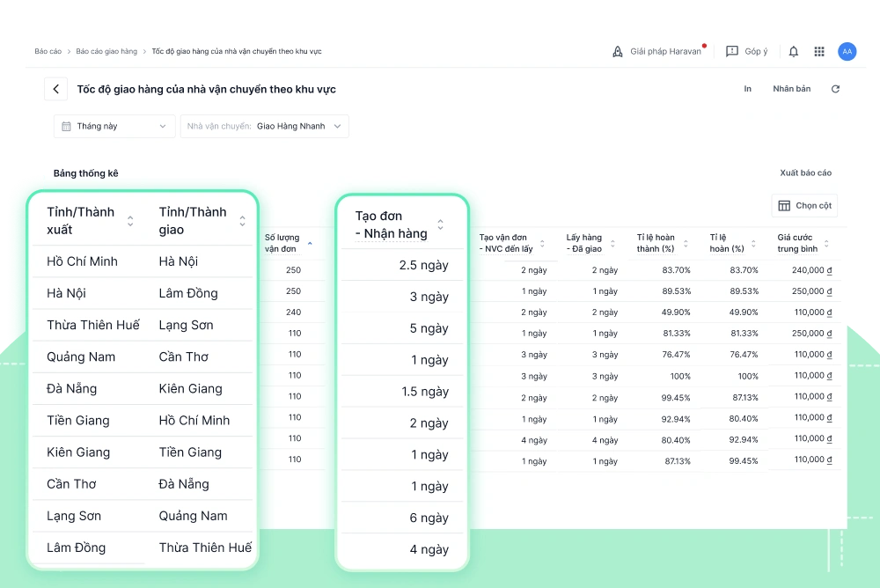This screenshot has width=880, height=588.
Task: Click calendar icon in Tháng này filter
Action: pyautogui.click(x=66, y=127)
